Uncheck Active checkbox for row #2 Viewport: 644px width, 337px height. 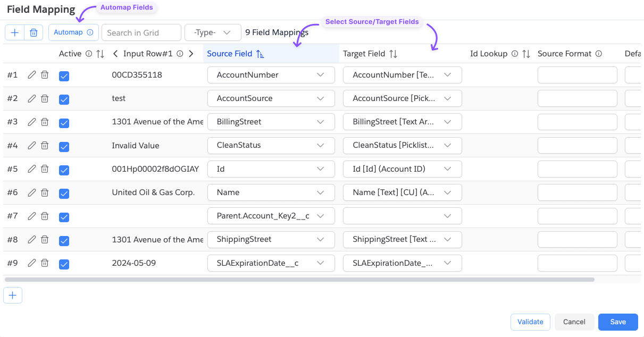64,99
